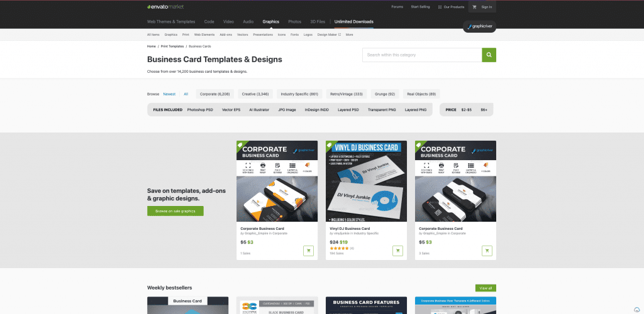644x314 pixels.
Task: Filter files by Transparent PNG
Action: [x=382, y=110]
